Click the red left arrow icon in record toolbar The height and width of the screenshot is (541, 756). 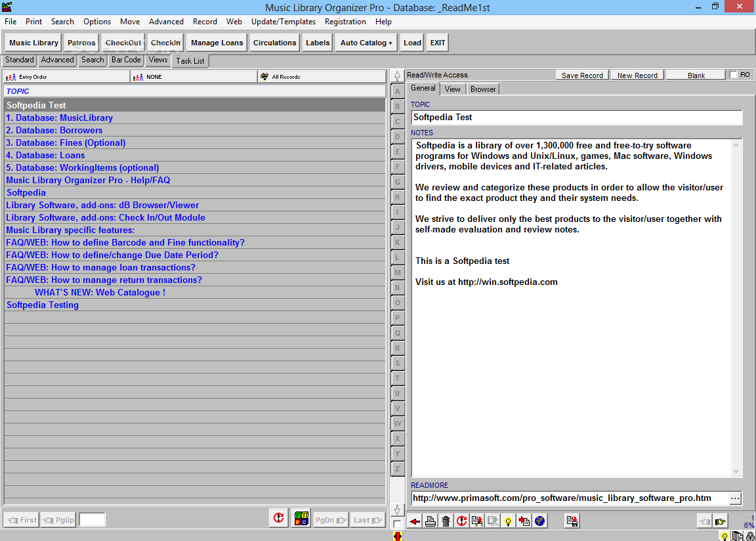coord(415,521)
